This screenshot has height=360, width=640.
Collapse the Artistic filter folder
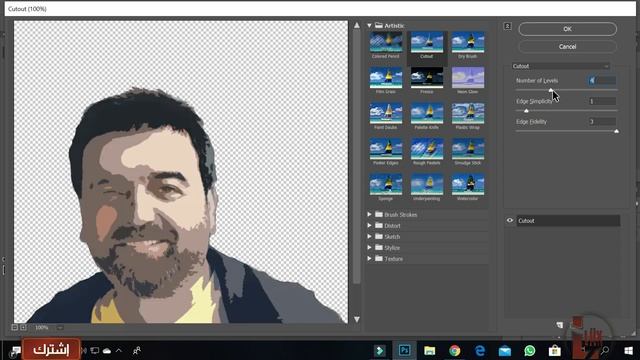click(369, 26)
